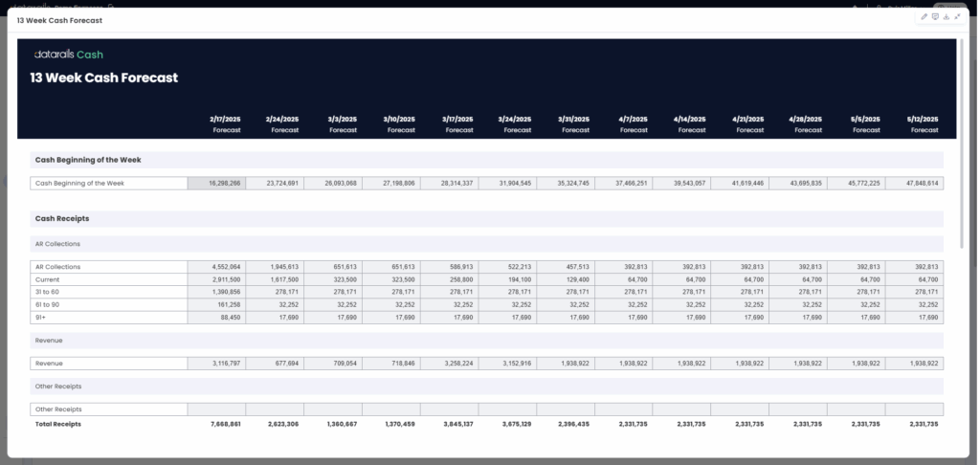The width and height of the screenshot is (980, 465).
Task: Select the Revenue value 3,116,797 cell
Action: (x=216, y=364)
